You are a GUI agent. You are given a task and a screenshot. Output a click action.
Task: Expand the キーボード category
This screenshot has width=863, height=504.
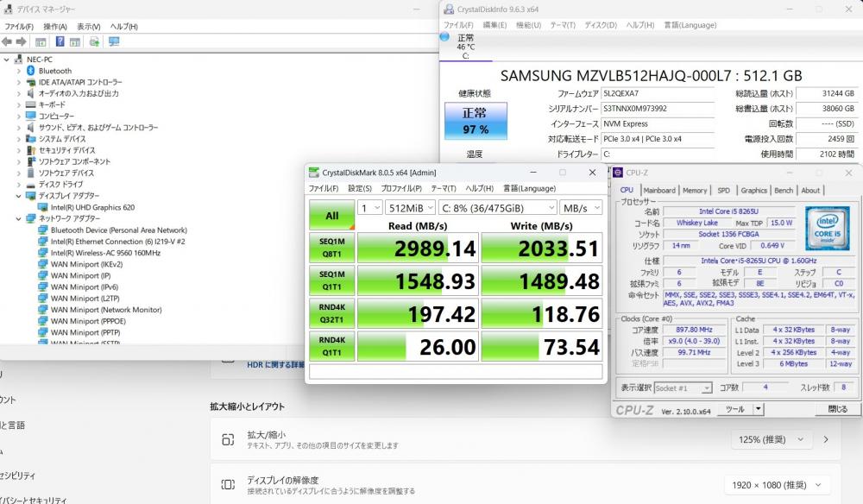[19, 104]
